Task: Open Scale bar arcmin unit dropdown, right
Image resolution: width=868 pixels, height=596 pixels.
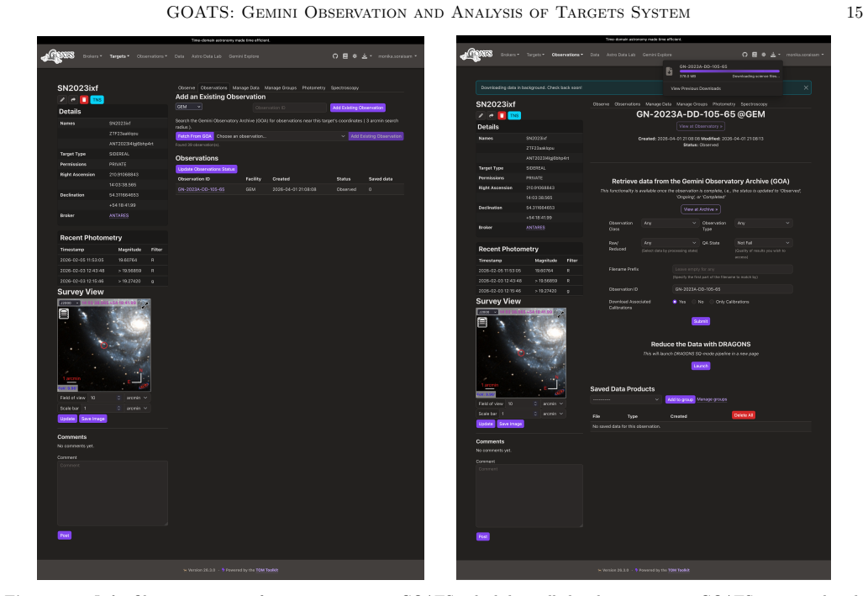Action: pos(553,414)
